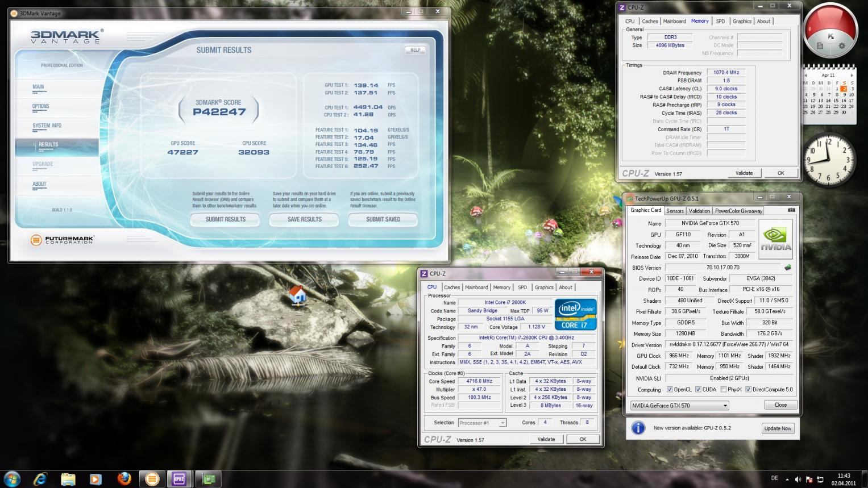Click the Futuremark Corporation logo
This screenshot has width=868, height=488.
click(x=62, y=240)
